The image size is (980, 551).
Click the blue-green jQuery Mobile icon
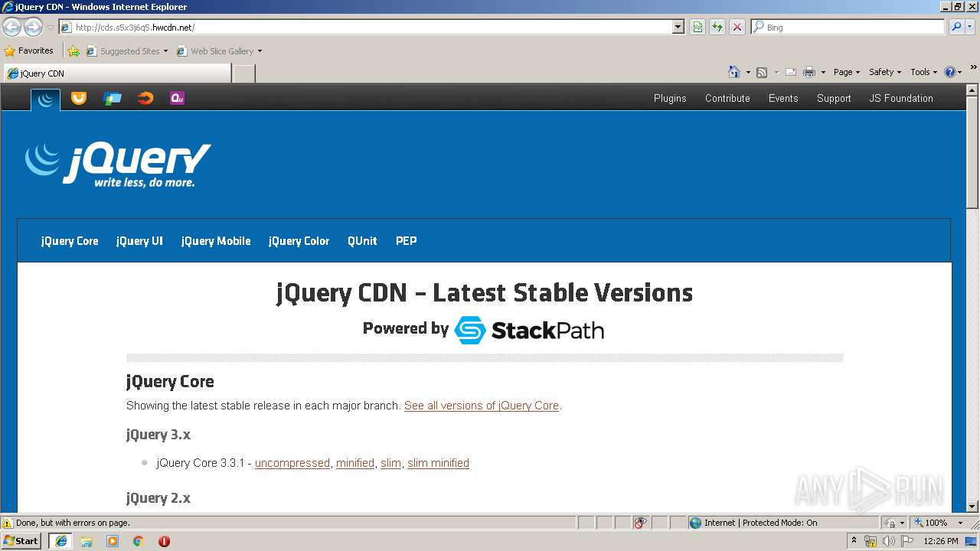tap(113, 98)
